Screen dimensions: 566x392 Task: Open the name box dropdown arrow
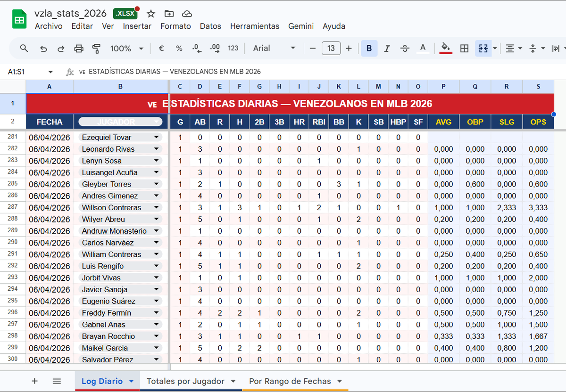click(50, 72)
